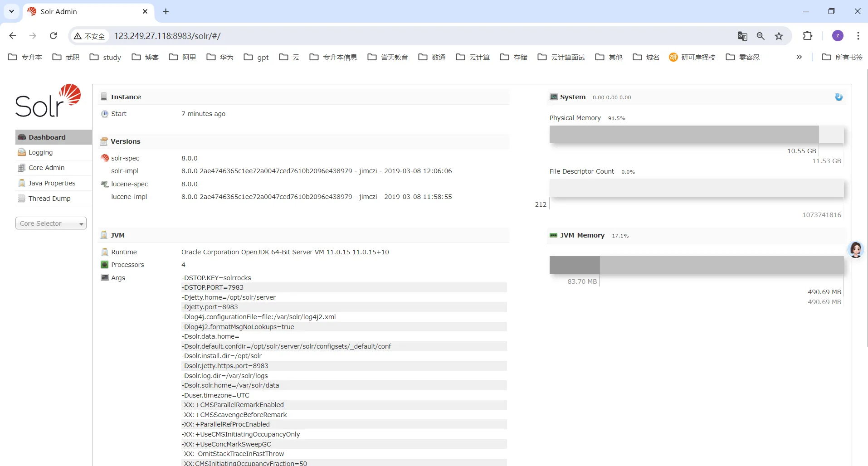Open the 云计算 bookmark folder
Viewport: 868px width, 466px height.
[473, 57]
